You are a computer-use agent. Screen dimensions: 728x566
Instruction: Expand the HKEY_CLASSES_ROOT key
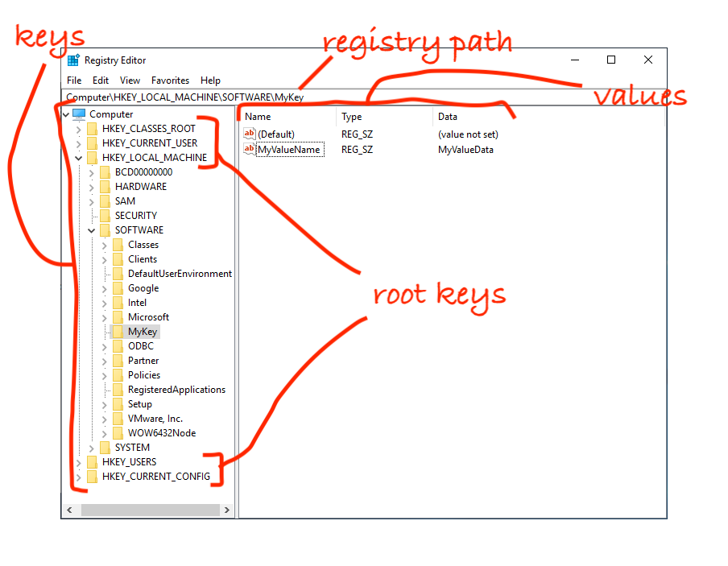(78, 129)
